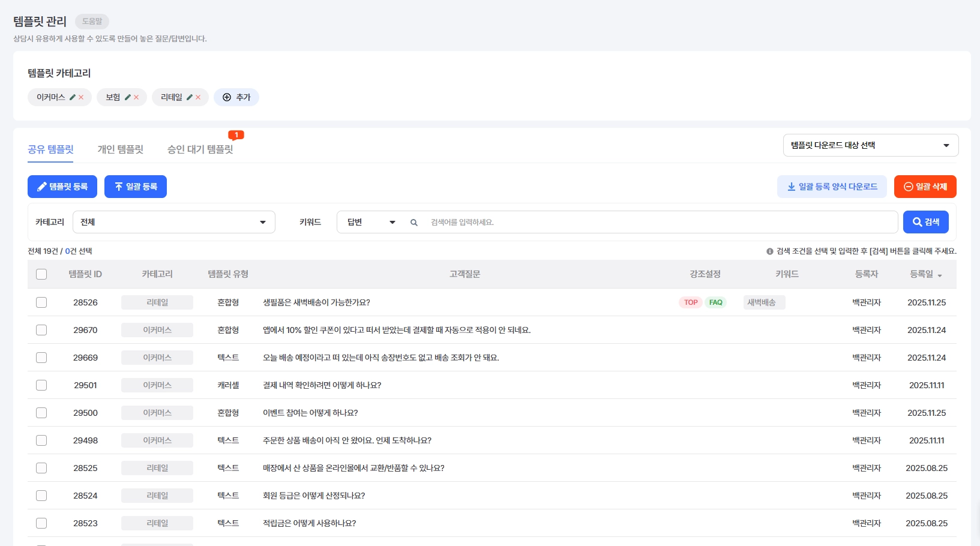
Task: Click the red 일괄 삭제 button
Action: coord(925,187)
